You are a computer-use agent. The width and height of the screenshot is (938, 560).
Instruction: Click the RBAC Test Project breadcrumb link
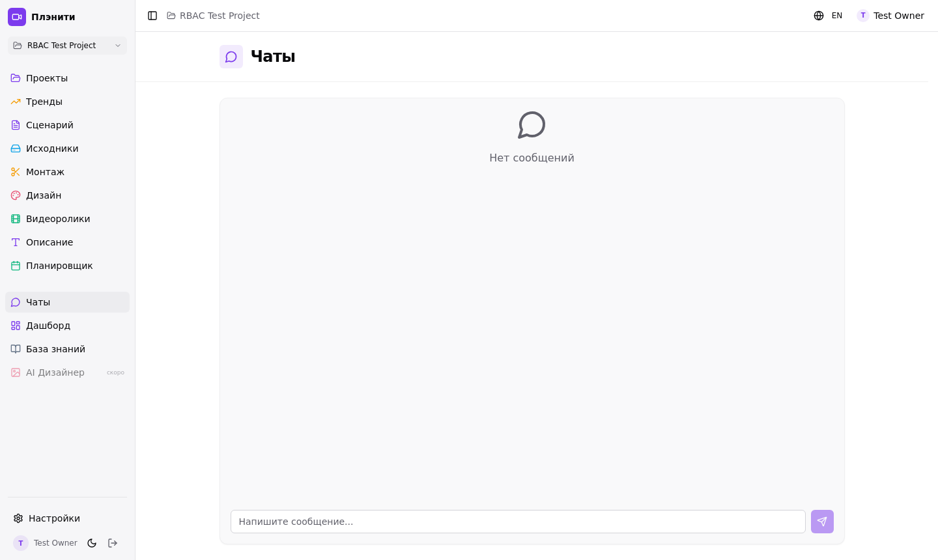coord(220,16)
